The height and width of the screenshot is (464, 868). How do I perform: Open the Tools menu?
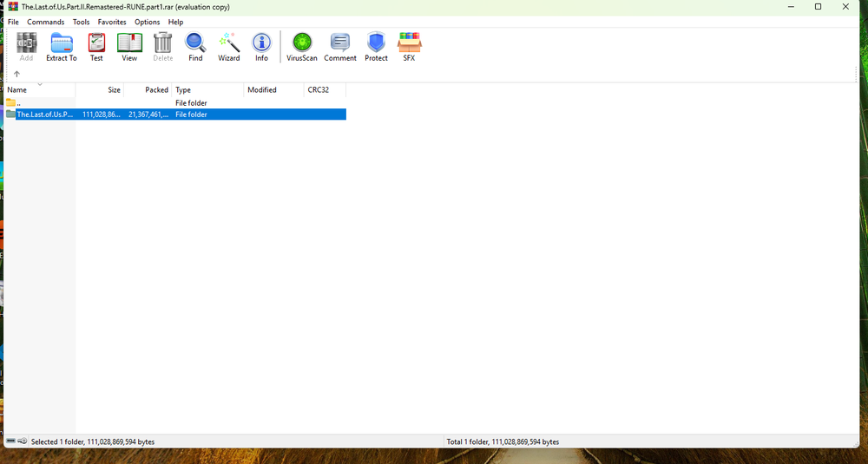pyautogui.click(x=81, y=23)
